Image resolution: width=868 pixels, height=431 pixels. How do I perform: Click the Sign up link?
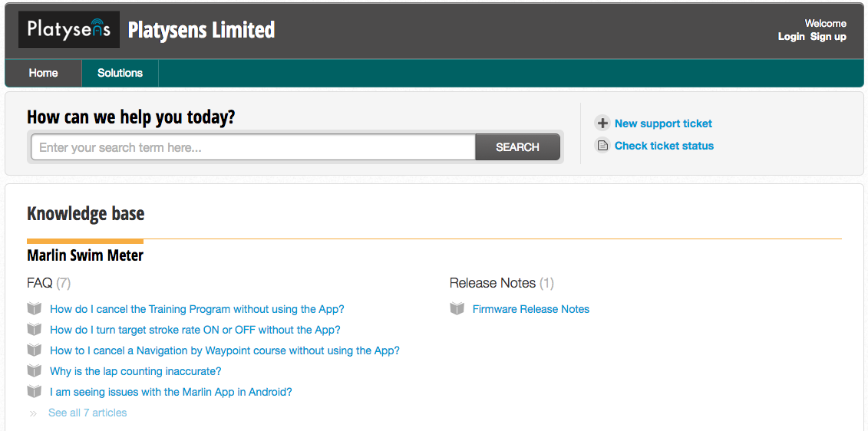click(x=828, y=37)
